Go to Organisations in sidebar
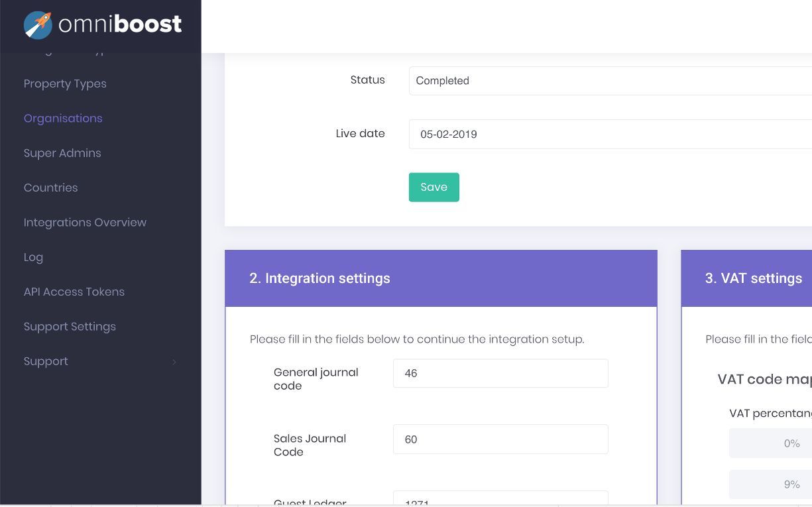 point(63,118)
